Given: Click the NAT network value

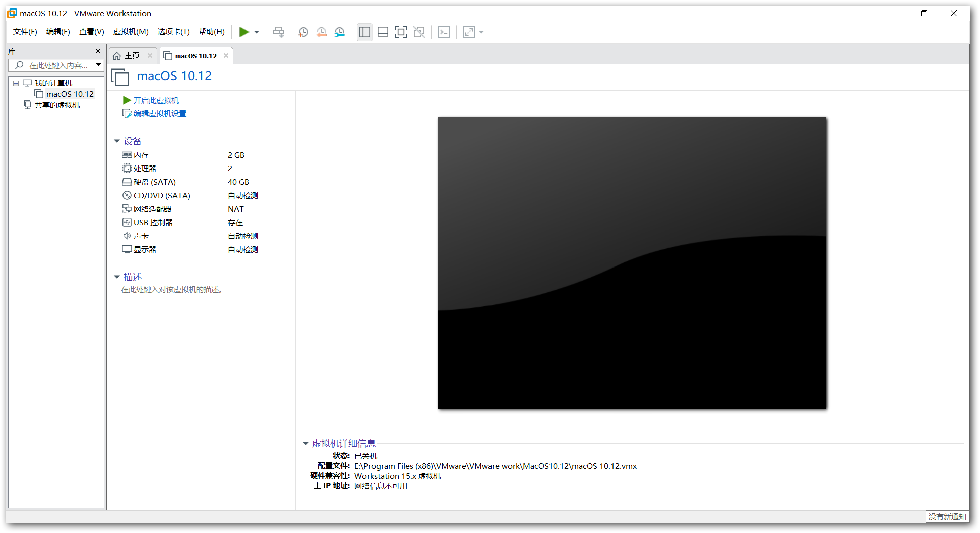Looking at the screenshot, I should (236, 209).
